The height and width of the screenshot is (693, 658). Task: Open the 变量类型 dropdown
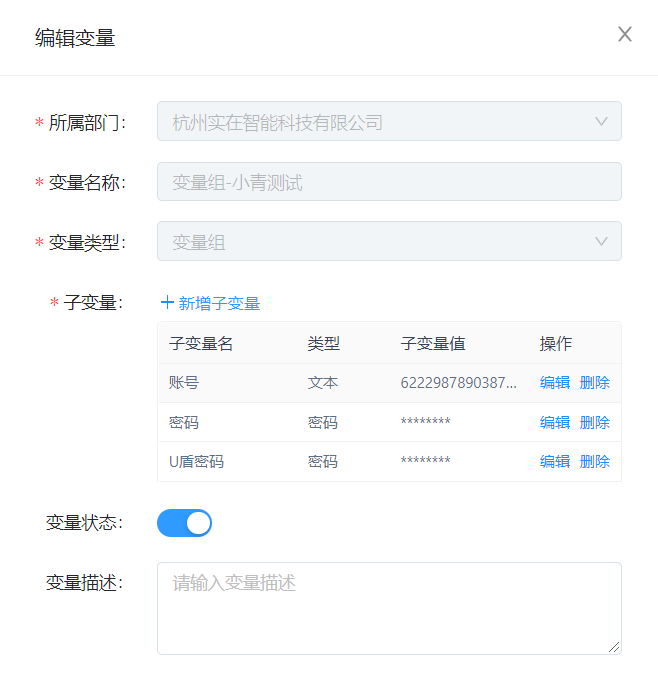coord(389,242)
